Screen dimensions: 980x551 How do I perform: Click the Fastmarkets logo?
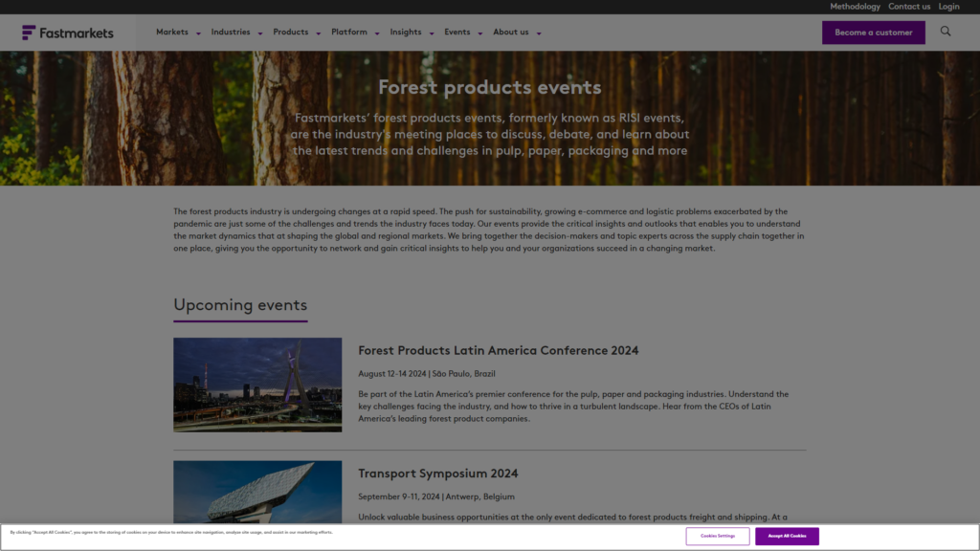[x=68, y=33]
